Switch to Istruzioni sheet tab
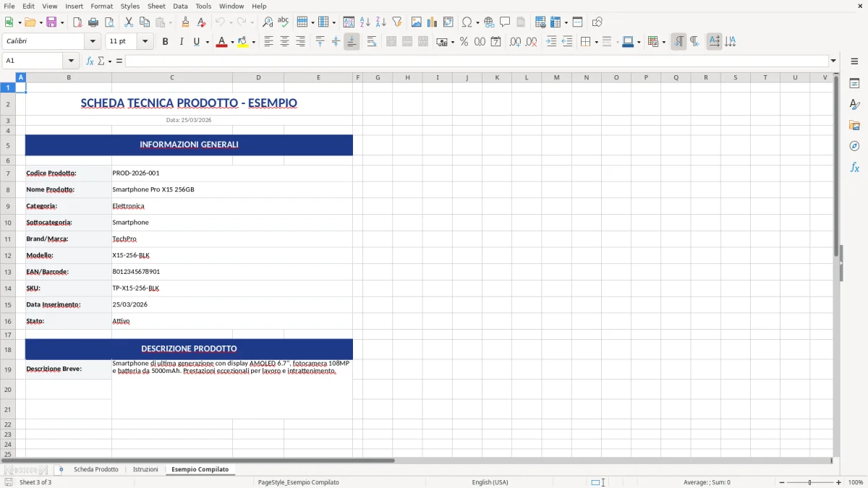This screenshot has height=488, width=868. click(x=145, y=469)
